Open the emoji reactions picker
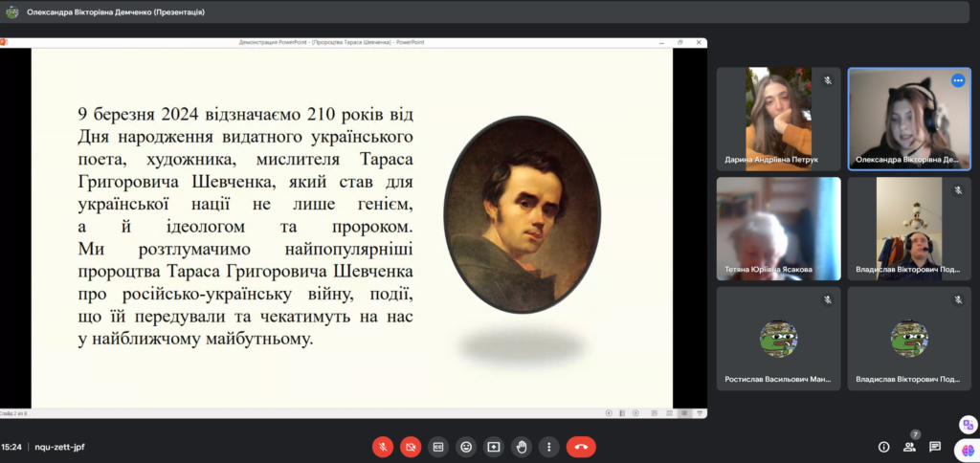 (466, 447)
